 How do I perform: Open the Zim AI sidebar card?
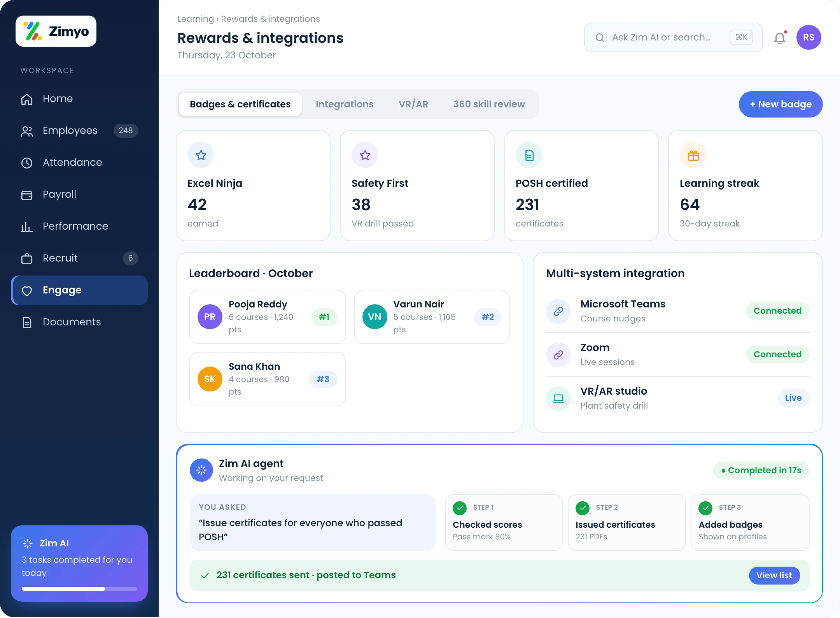[79, 564]
